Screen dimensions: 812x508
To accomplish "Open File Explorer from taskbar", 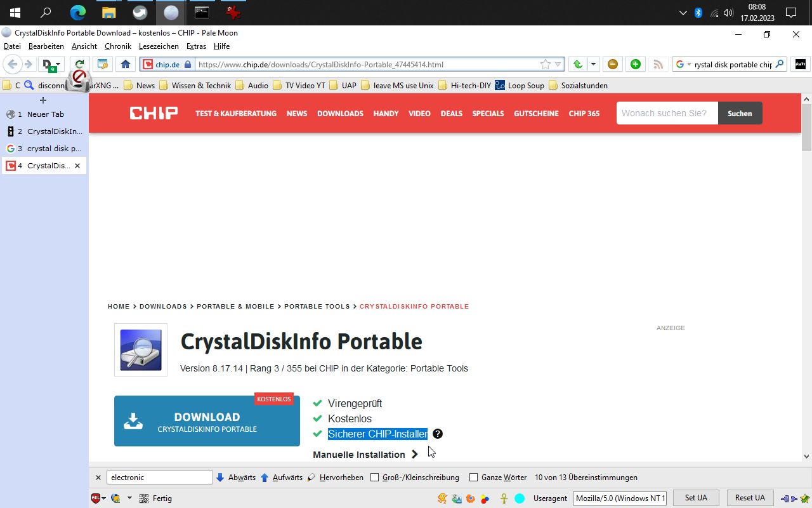I will pos(109,12).
